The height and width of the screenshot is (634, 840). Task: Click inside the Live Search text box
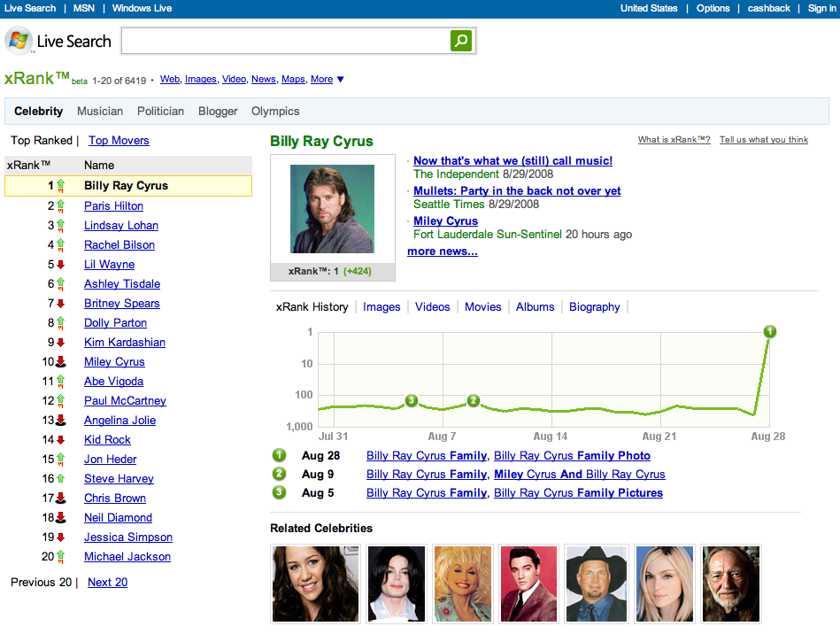pos(285,41)
